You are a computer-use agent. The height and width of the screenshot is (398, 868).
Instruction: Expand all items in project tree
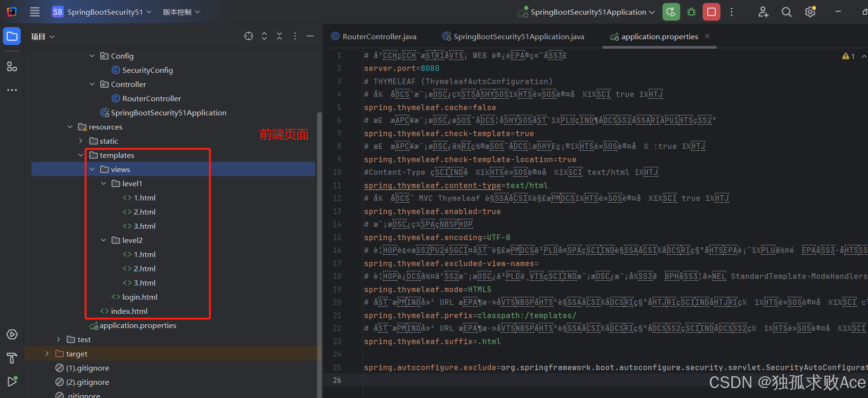[x=264, y=36]
